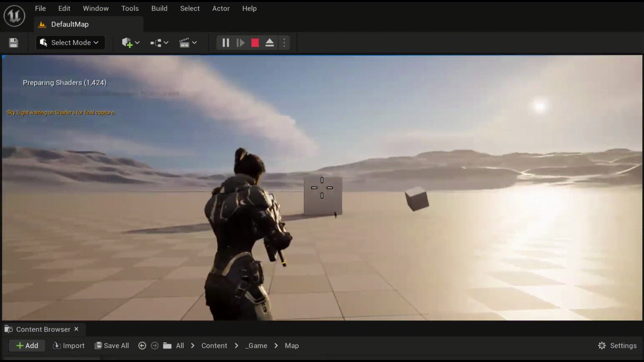Open Content Browser Settings
Image resolution: width=644 pixels, height=362 pixels.
(617, 346)
